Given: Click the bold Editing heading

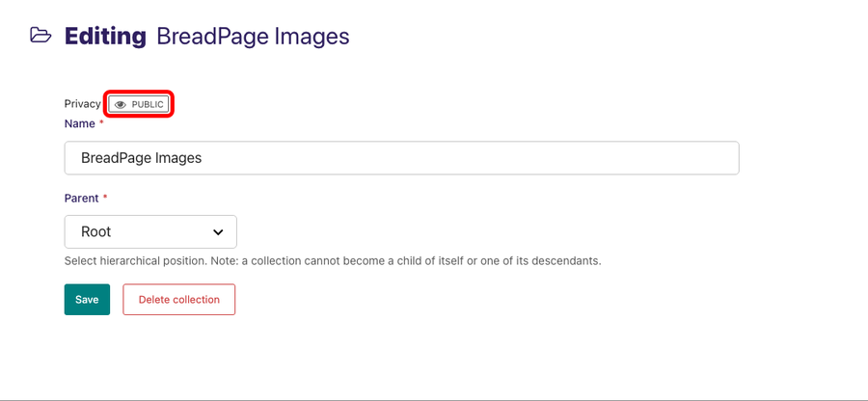Looking at the screenshot, I should [105, 37].
